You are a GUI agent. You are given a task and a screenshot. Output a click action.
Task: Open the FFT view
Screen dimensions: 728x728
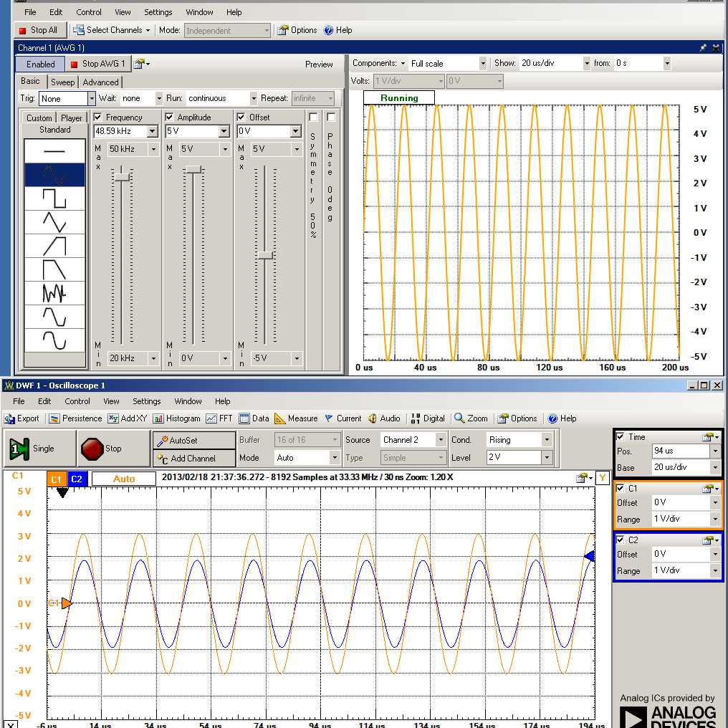point(219,418)
